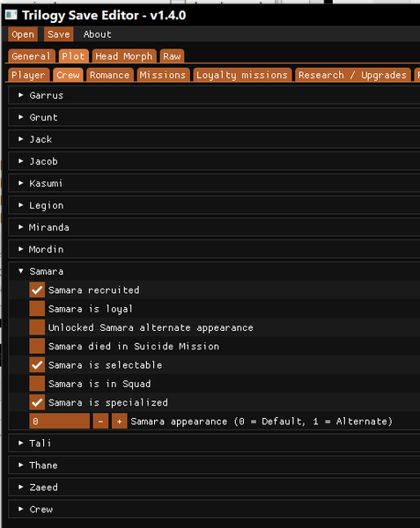Collapse the Samara section
420x528 pixels.
(214, 271)
